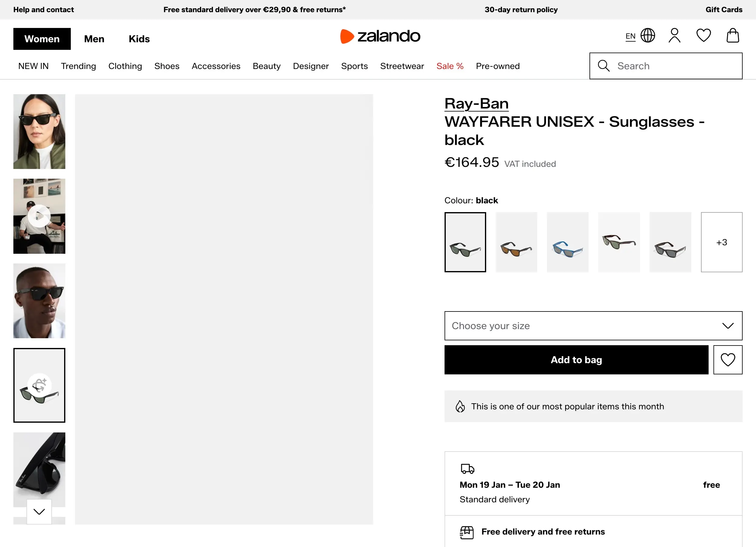Add sunglasses to wishlist with heart button
The height and width of the screenshot is (547, 756).
point(728,360)
